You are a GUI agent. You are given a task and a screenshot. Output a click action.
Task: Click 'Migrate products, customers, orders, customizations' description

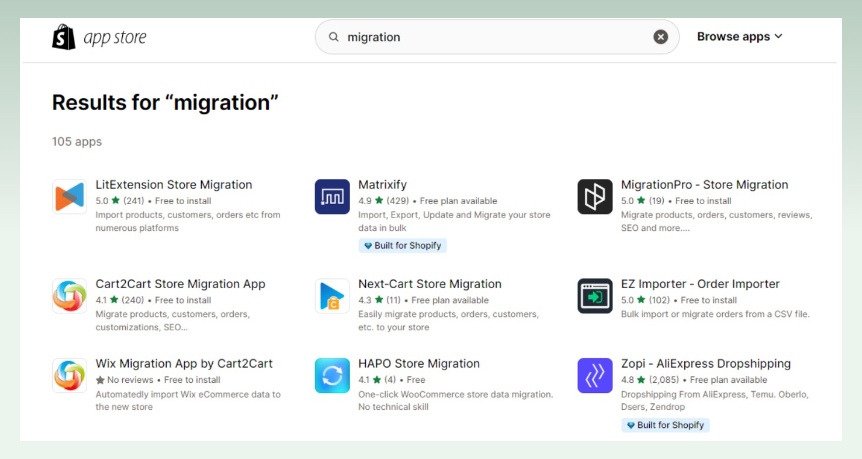(173, 321)
